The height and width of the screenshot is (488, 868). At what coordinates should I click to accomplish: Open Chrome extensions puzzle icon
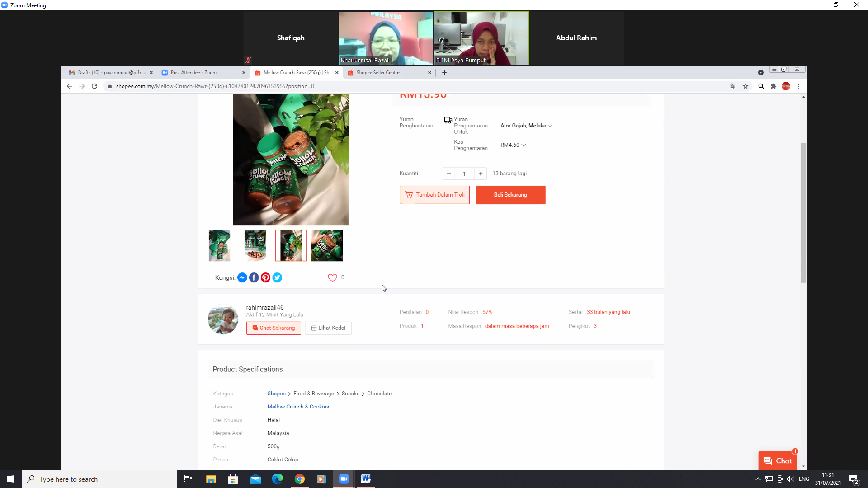click(774, 86)
